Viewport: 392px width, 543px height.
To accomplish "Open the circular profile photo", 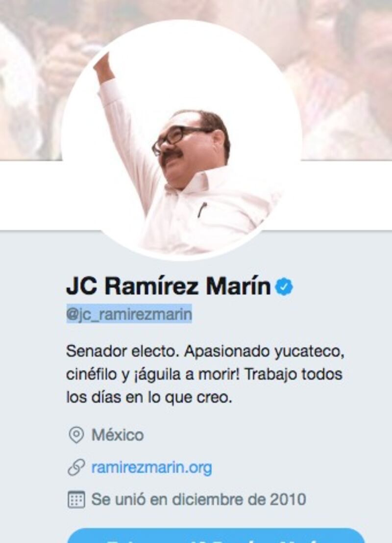I will [x=181, y=141].
